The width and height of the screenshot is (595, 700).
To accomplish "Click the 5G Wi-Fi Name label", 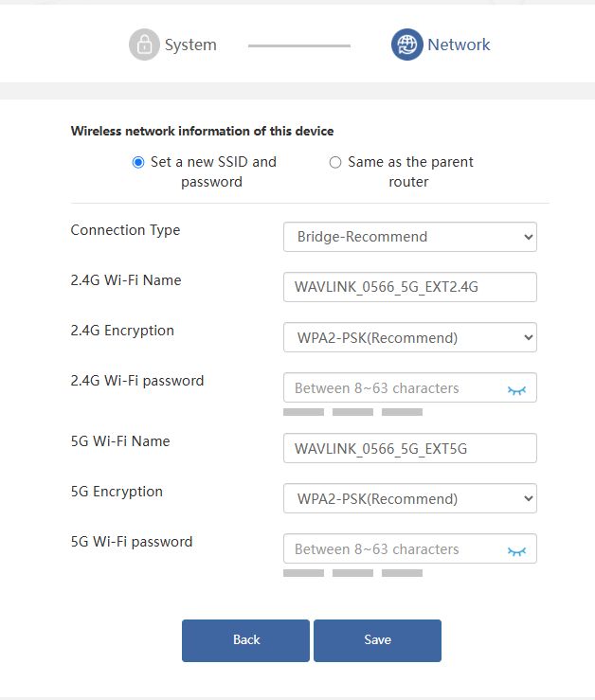I will (120, 441).
